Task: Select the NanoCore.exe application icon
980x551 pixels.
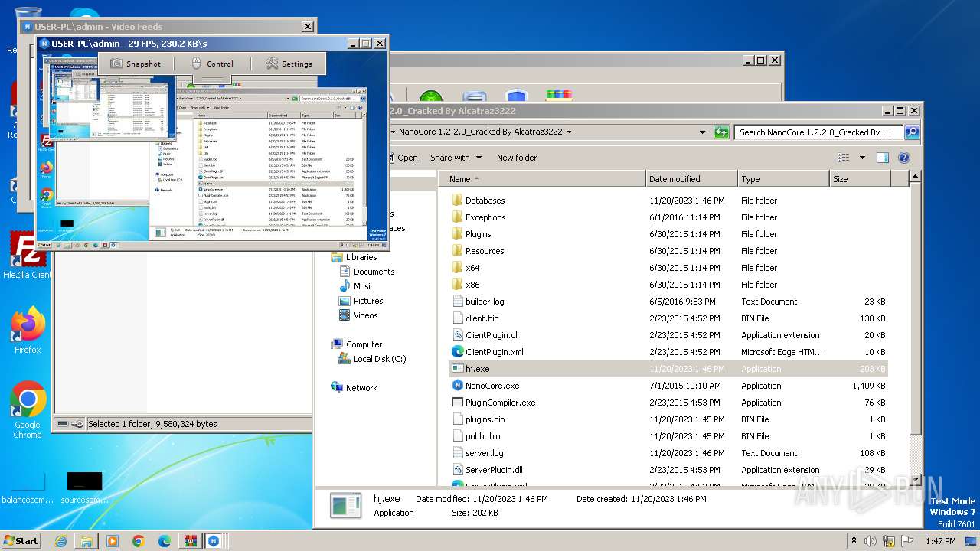Action: [458, 386]
